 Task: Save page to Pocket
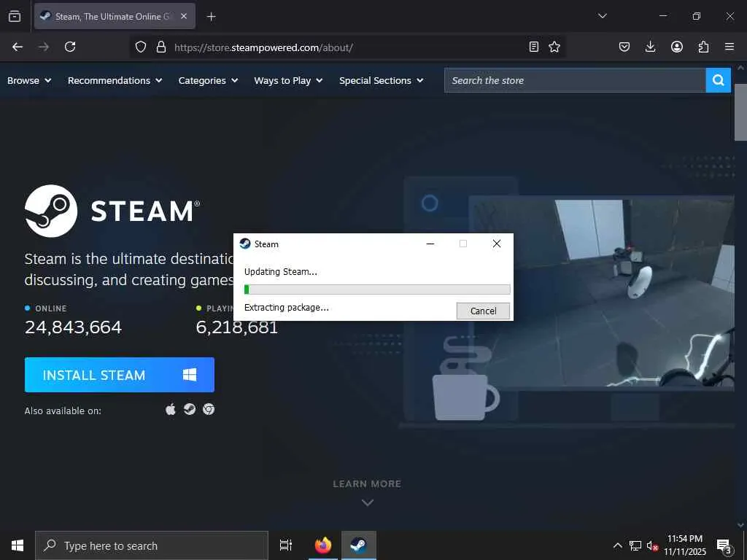[x=624, y=47]
